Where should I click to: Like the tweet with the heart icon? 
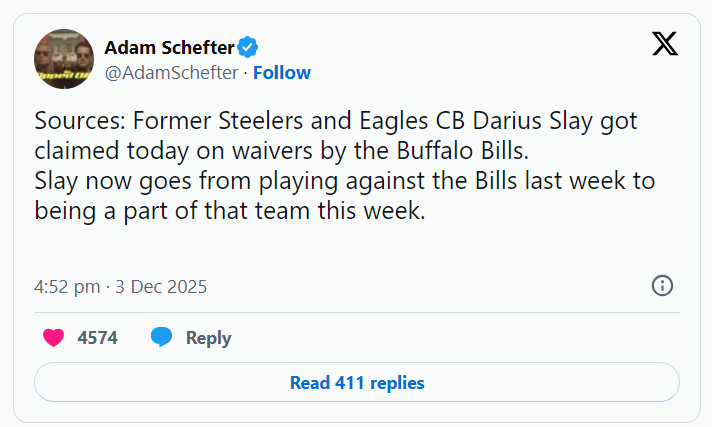(x=54, y=338)
